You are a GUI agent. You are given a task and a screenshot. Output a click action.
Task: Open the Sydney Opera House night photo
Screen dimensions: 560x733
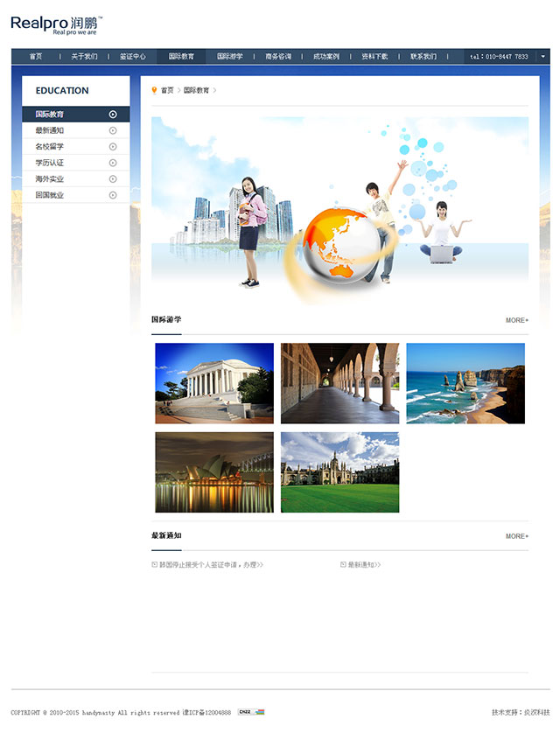214,472
